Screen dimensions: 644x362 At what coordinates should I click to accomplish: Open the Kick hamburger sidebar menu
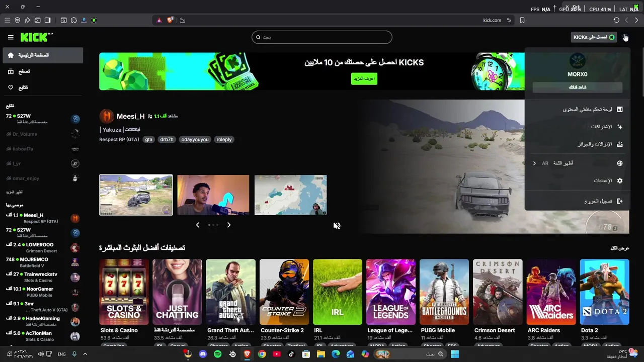coord(11,37)
